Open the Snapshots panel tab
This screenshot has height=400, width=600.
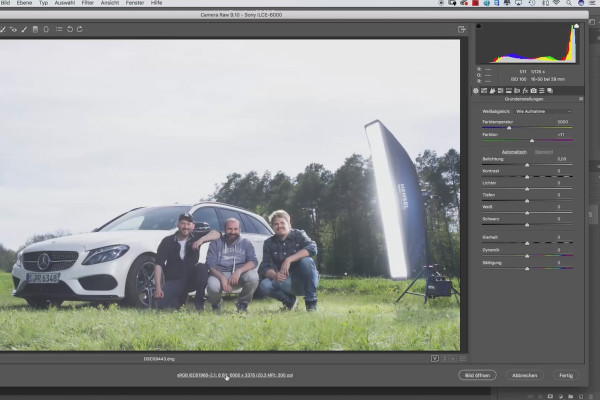click(x=550, y=91)
